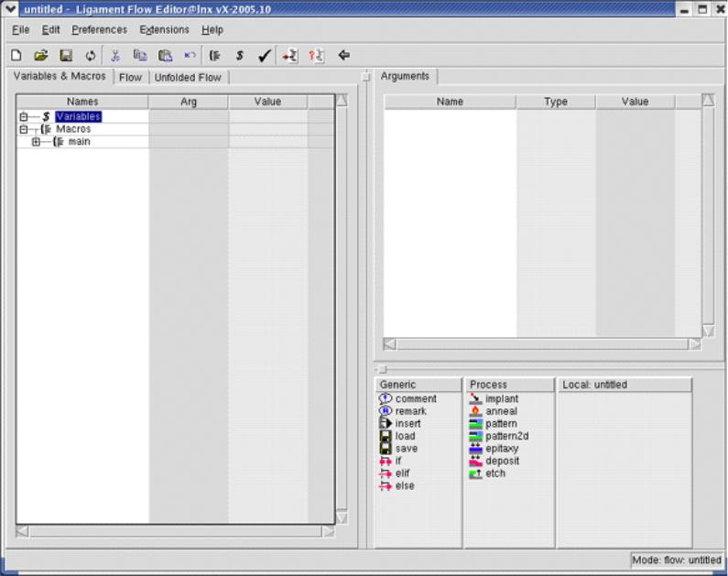Click the Cut scissors toolbar icon
The height and width of the screenshot is (576, 728).
click(115, 56)
